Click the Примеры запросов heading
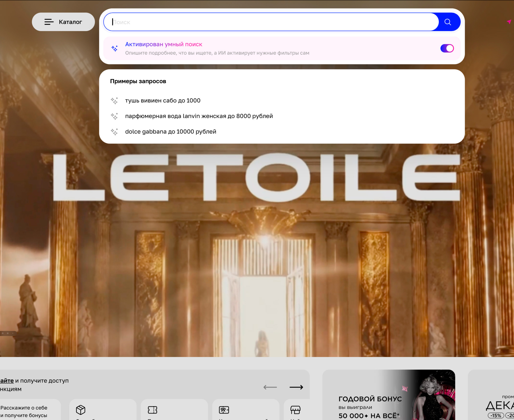 (x=138, y=81)
